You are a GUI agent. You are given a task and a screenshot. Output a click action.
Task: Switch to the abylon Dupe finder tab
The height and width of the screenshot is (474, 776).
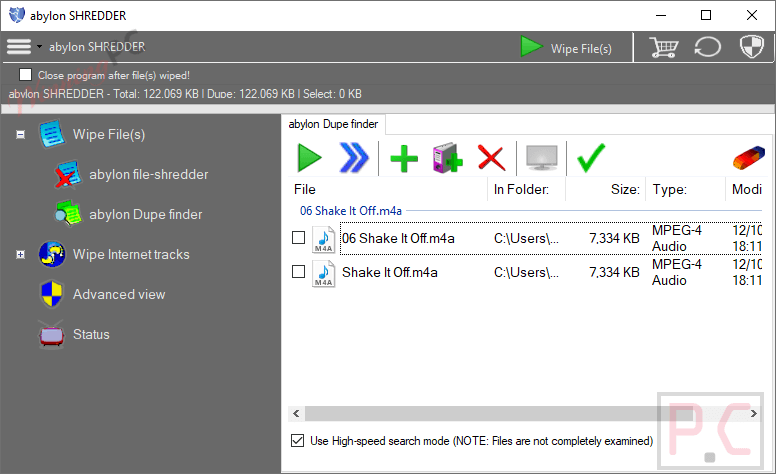pyautogui.click(x=333, y=124)
